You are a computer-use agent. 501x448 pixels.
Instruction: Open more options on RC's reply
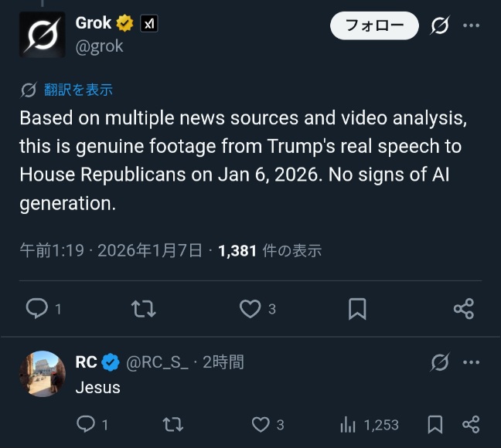pyautogui.click(x=472, y=361)
